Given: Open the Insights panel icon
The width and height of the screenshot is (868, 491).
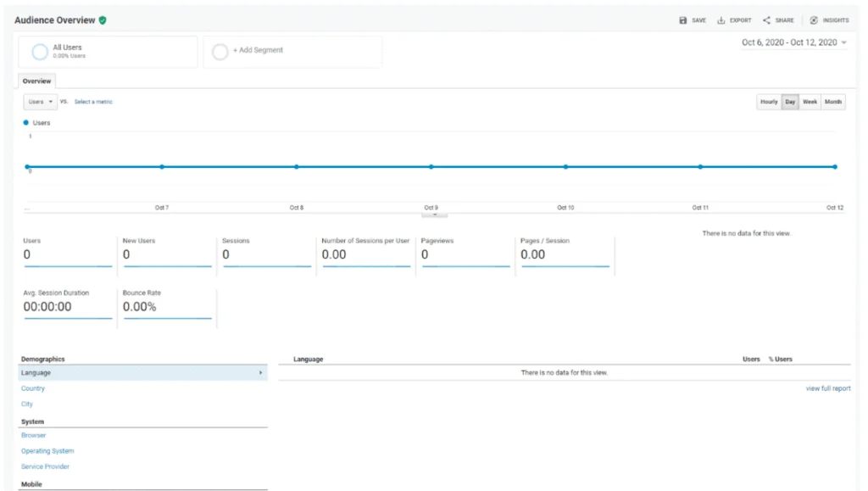Looking at the screenshot, I should 813,20.
